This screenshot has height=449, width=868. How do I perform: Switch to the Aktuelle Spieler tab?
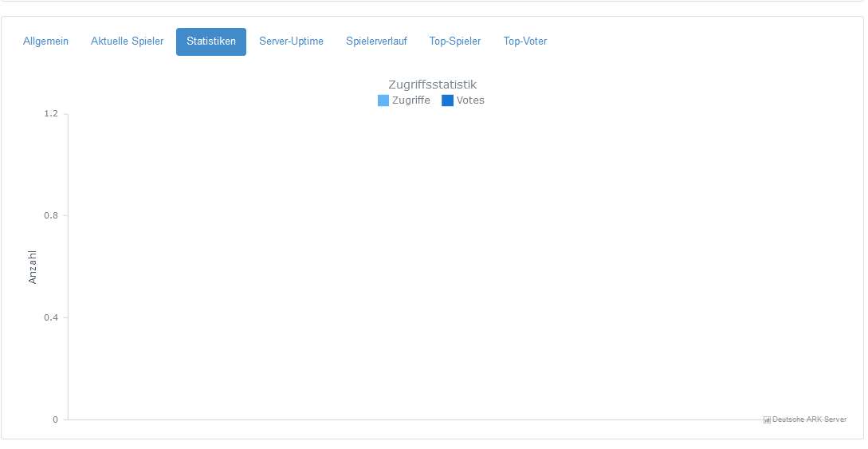128,41
